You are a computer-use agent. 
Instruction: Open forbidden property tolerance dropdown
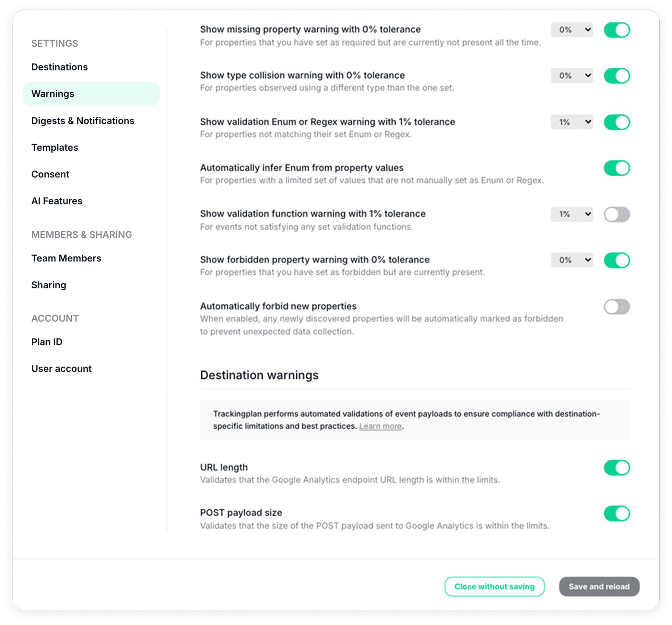(x=572, y=260)
